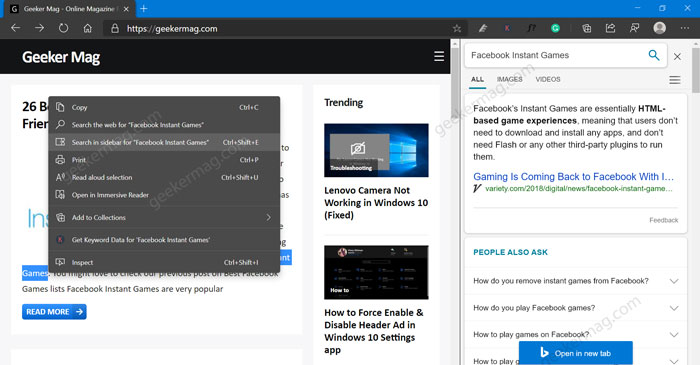Expand How to play games on Facebook question
700x365 pixels.
[x=575, y=334]
